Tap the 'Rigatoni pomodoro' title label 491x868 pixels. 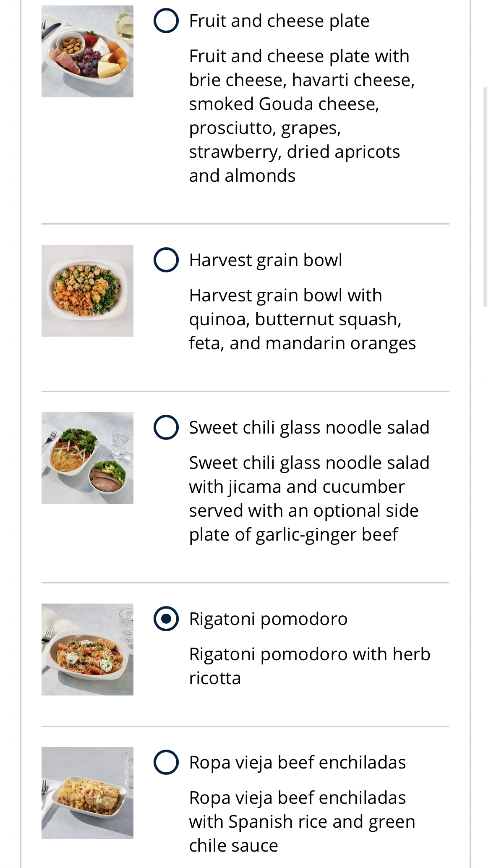click(268, 619)
